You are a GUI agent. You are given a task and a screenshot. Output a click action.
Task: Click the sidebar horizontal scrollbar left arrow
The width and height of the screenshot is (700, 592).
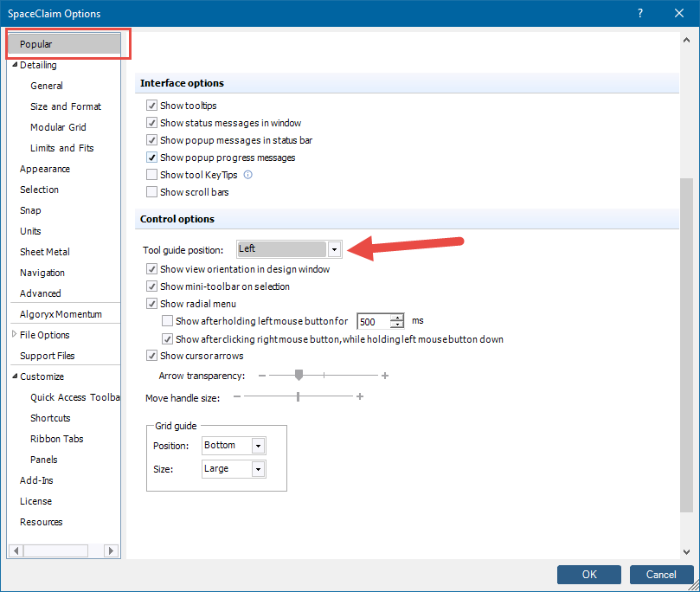16,550
